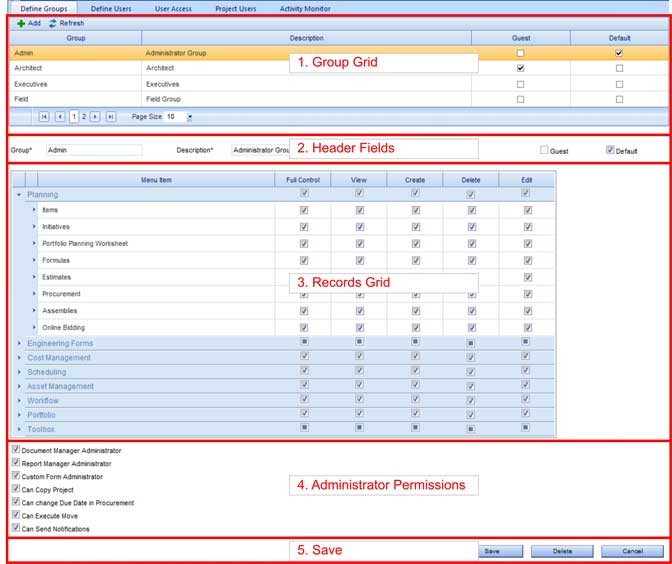Expand the Scheduling group
The width and height of the screenshot is (672, 564).
19,372
